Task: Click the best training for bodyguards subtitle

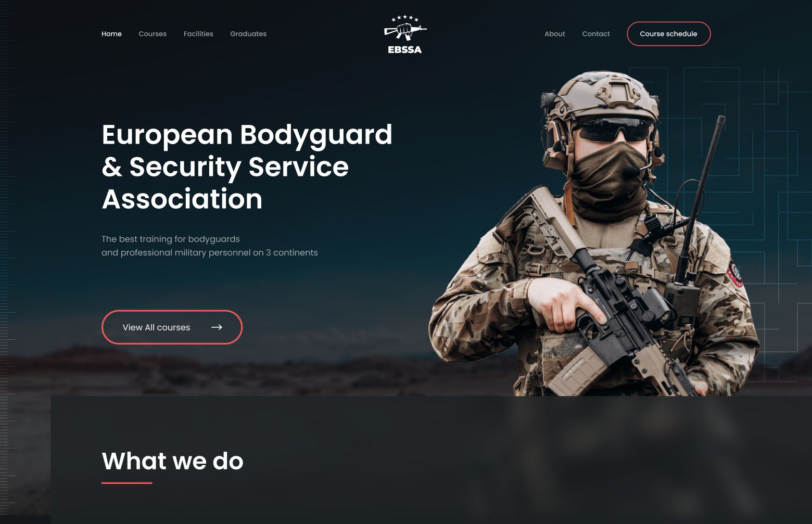Action: click(209, 246)
